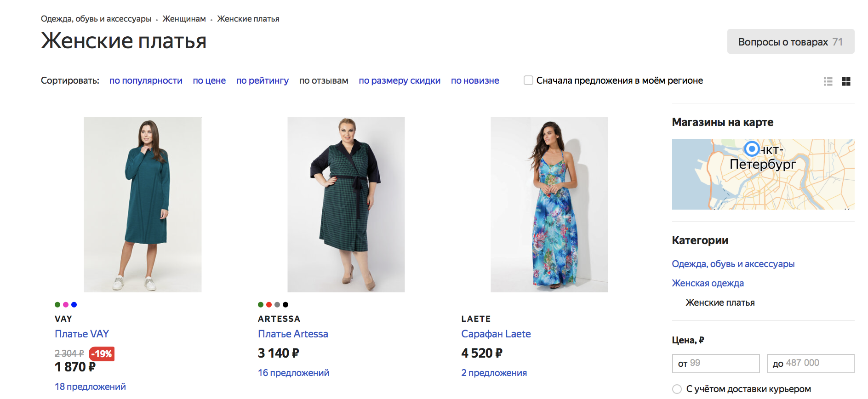Go to Женщинам breadcrumb
Image resolution: width=868 pixels, height=399 pixels.
tap(184, 19)
